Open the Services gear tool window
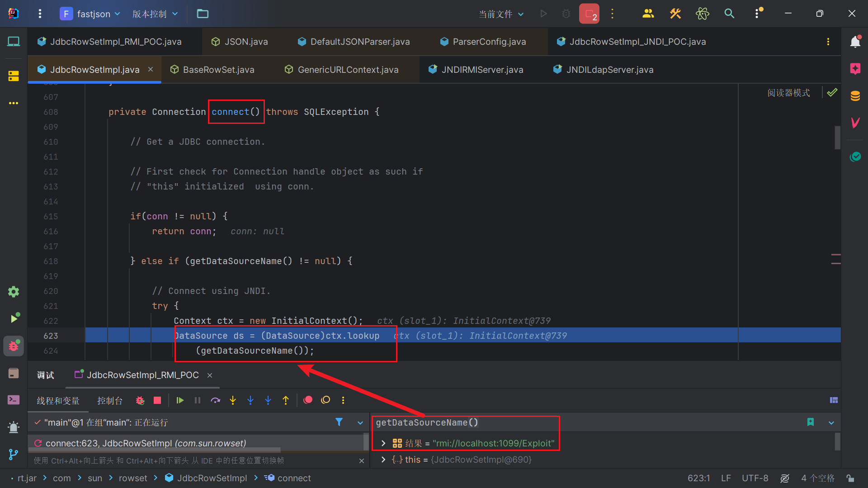Screen dimensions: 868x488 (14, 292)
